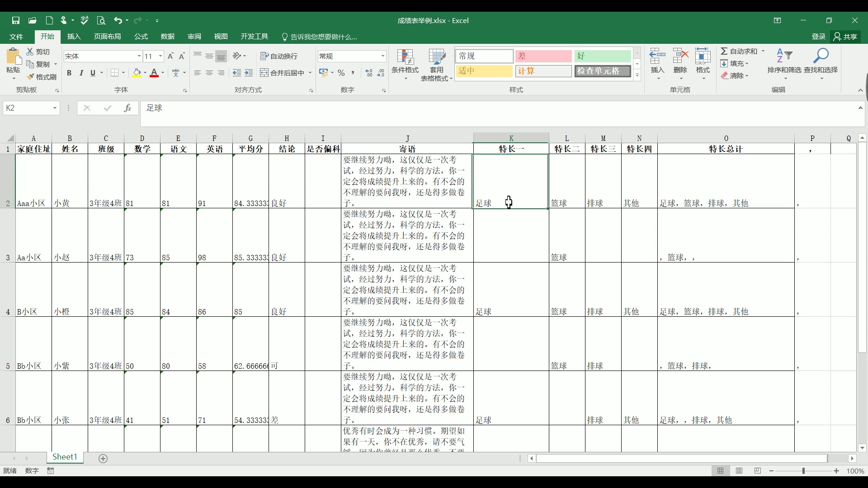Click the increase decimal icon
Image resolution: width=868 pixels, height=488 pixels.
point(369,73)
